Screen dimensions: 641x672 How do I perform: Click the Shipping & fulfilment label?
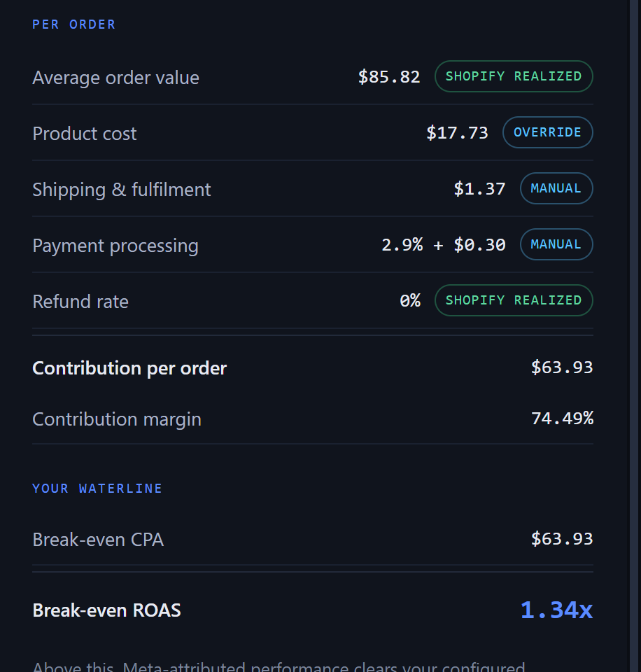[122, 190]
